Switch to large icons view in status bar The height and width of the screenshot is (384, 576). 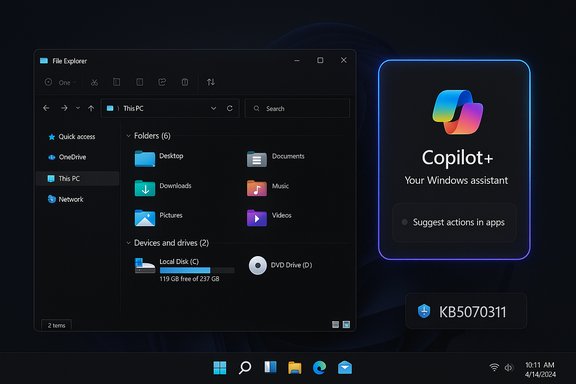(346, 324)
